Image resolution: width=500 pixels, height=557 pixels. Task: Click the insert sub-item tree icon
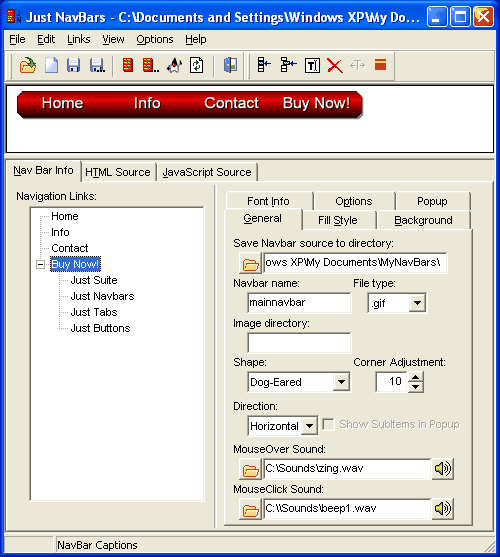(x=288, y=65)
